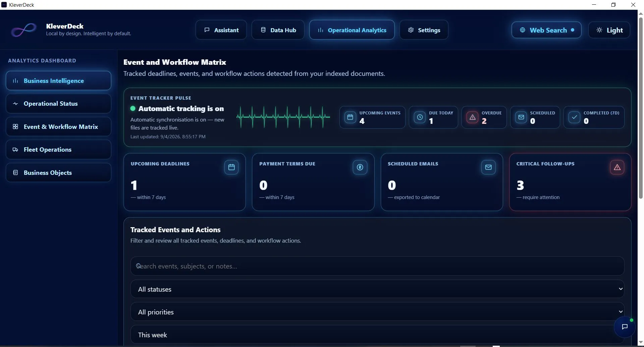Click the KleverDeck title bar app icon
The width and height of the screenshot is (644, 347).
pyautogui.click(x=4, y=5)
